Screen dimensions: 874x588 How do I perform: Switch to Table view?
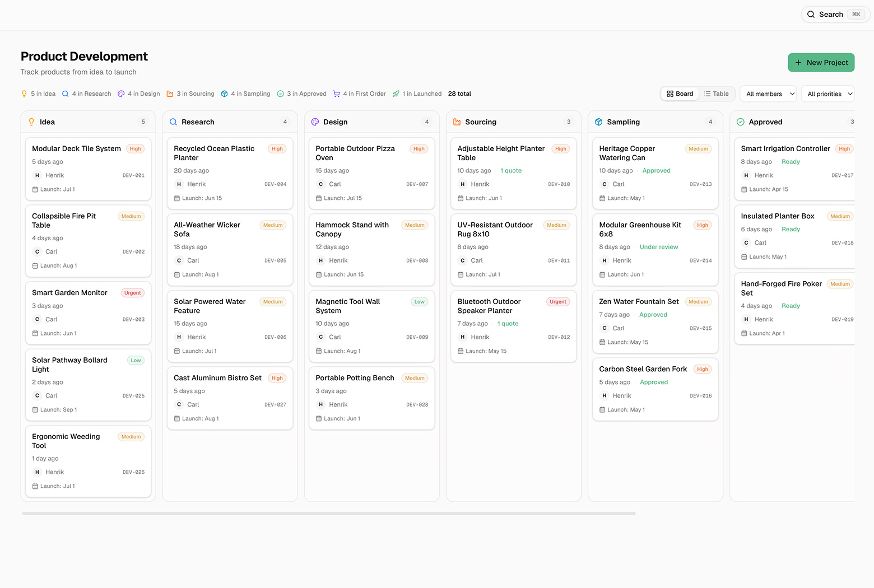717,94
